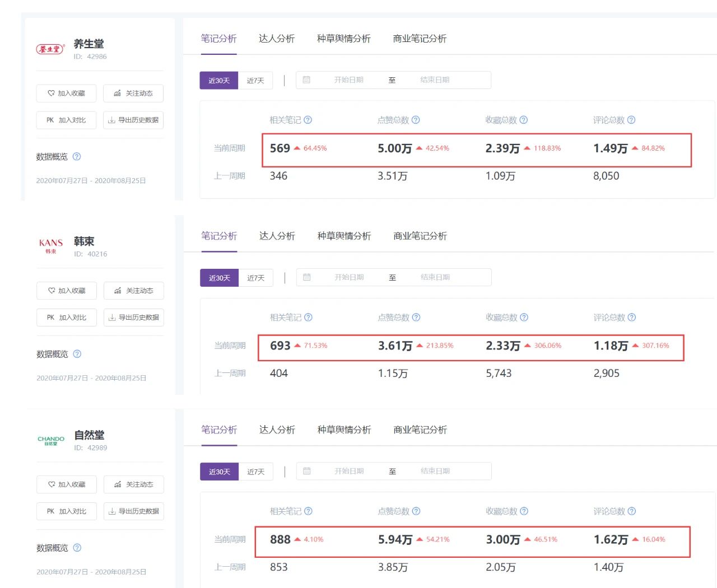Click the 养生堂 brand logo
This screenshot has width=717, height=588.
[x=50, y=49]
